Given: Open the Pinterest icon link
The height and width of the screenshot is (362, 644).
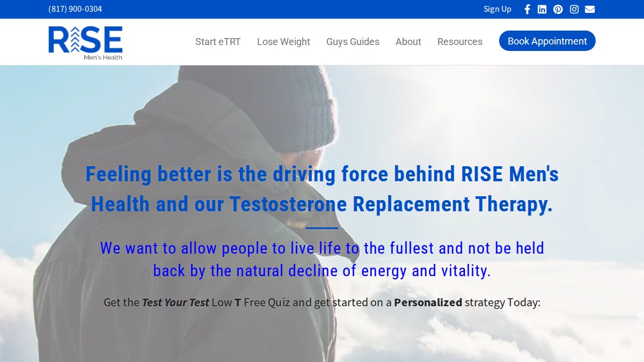Looking at the screenshot, I should [558, 9].
